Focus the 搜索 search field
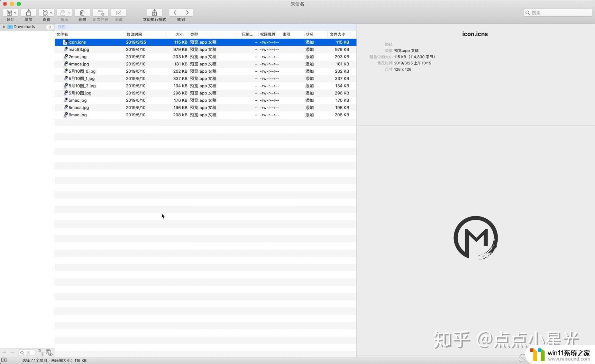The height and width of the screenshot is (364, 595). point(558,12)
